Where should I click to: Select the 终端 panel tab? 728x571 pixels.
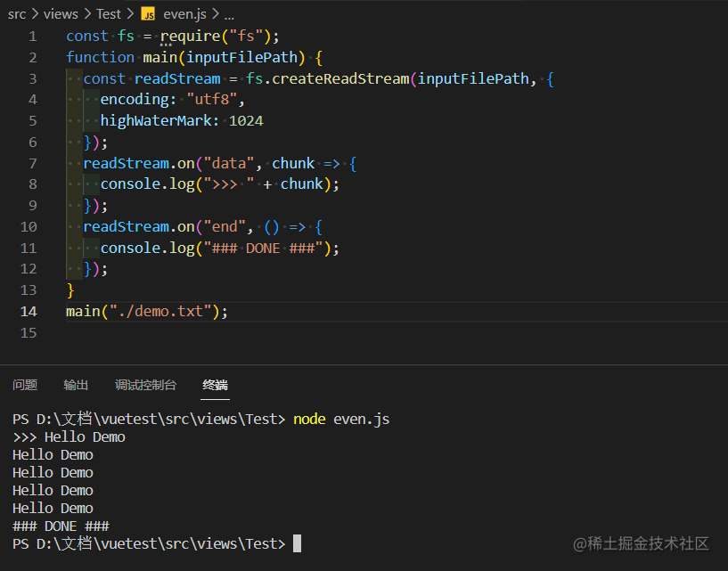pos(215,385)
